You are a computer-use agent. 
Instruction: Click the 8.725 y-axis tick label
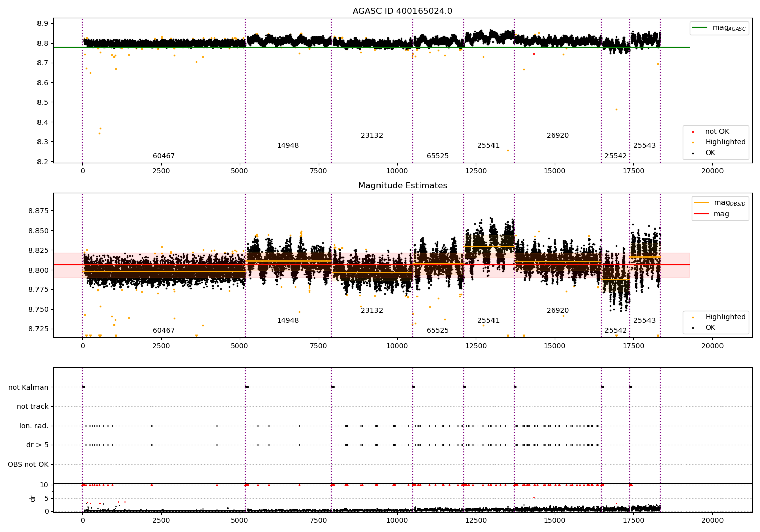pos(39,329)
